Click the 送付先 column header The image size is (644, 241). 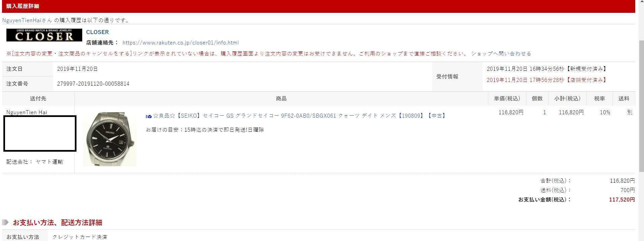(x=38, y=98)
